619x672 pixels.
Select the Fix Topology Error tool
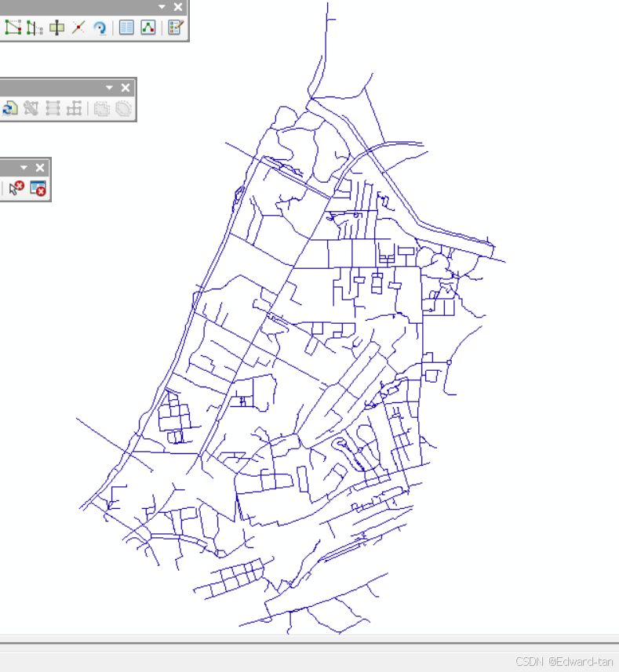[x=16, y=188]
